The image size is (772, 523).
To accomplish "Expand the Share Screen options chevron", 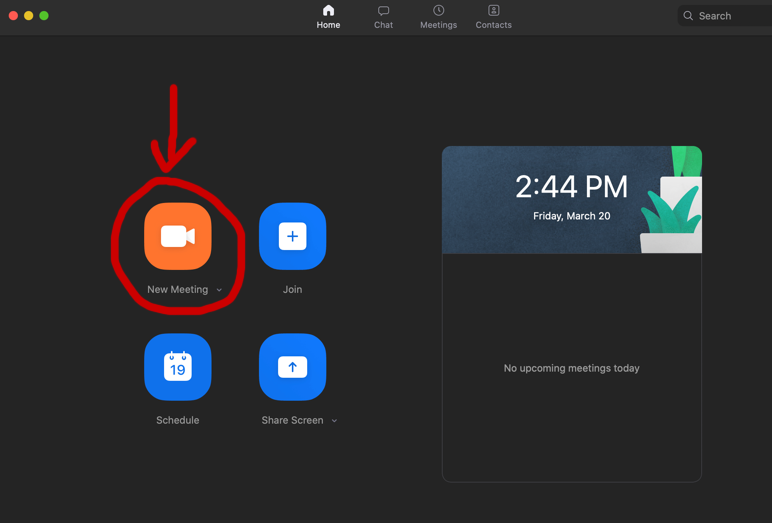I will click(334, 421).
